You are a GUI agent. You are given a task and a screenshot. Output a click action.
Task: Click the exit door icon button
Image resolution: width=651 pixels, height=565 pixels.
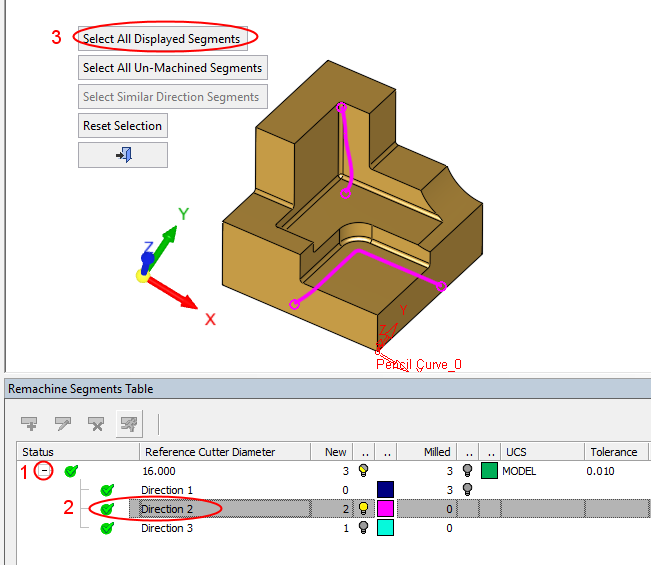tap(123, 155)
